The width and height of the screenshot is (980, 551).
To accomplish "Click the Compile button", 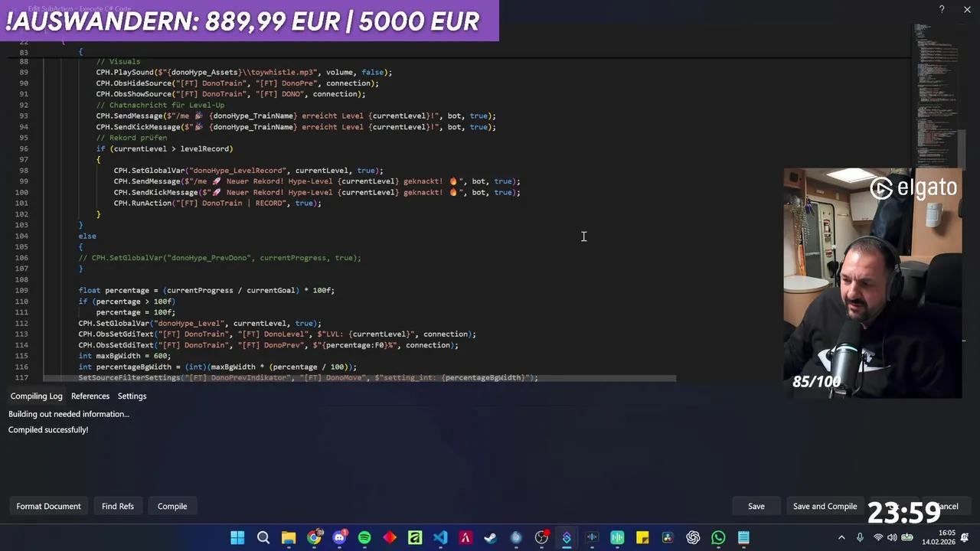I will click(x=172, y=506).
